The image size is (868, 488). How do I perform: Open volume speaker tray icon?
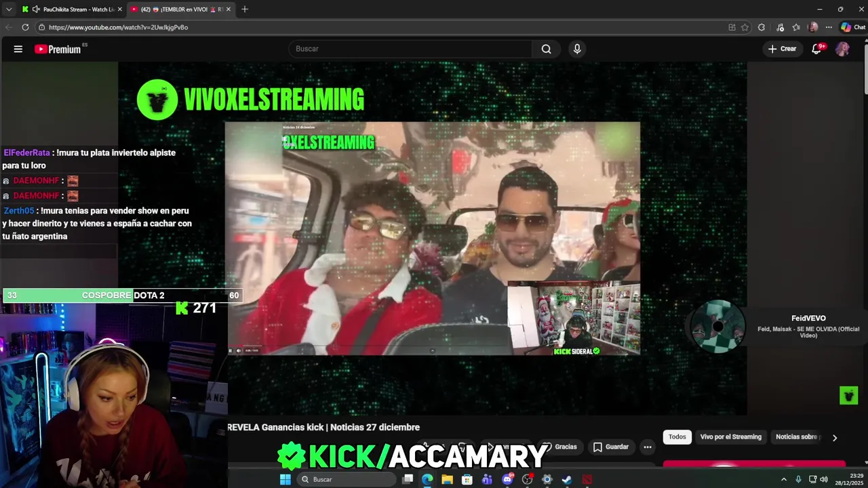click(824, 479)
